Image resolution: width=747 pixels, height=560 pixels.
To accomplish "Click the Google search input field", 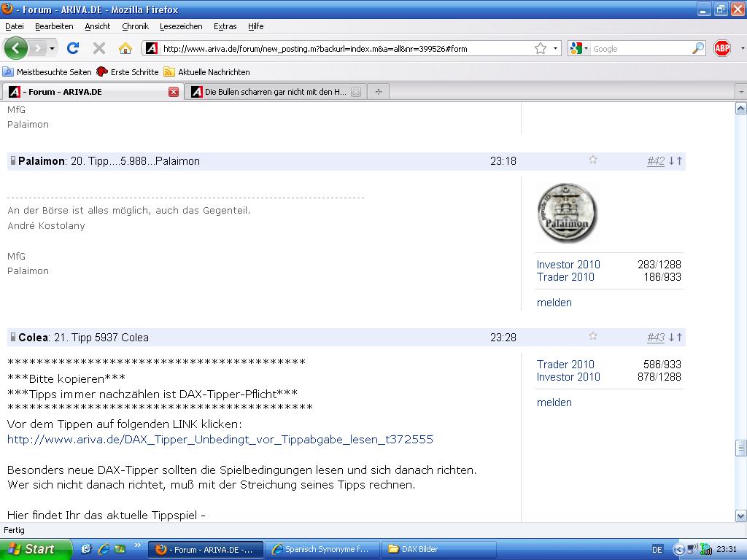I will pos(640,49).
